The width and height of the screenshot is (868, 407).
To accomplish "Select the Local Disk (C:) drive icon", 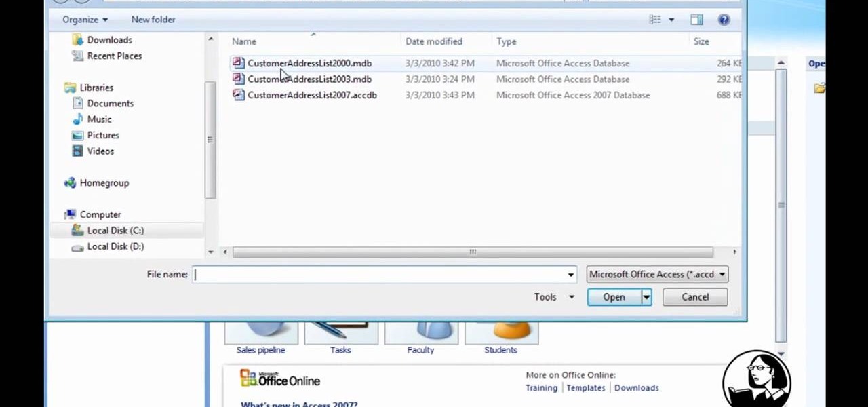I will click(x=77, y=230).
